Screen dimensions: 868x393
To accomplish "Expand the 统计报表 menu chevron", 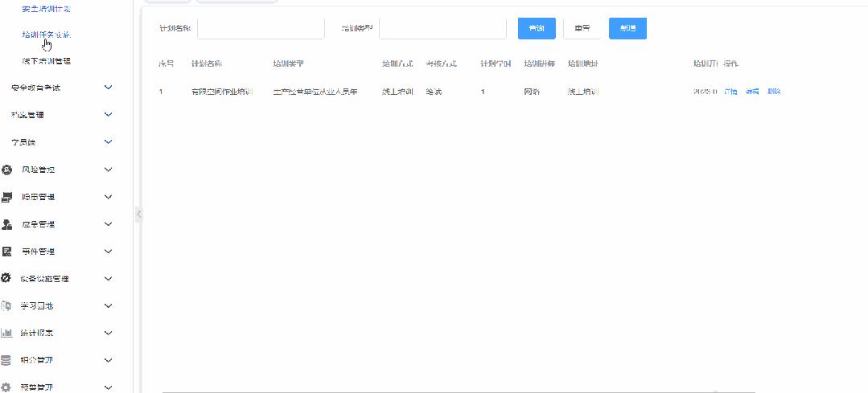I will click(x=109, y=333).
